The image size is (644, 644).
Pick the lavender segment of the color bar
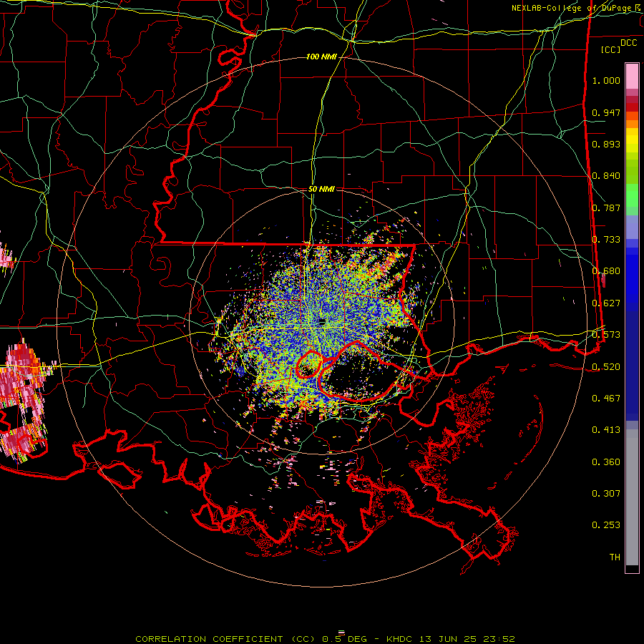[x=632, y=228]
